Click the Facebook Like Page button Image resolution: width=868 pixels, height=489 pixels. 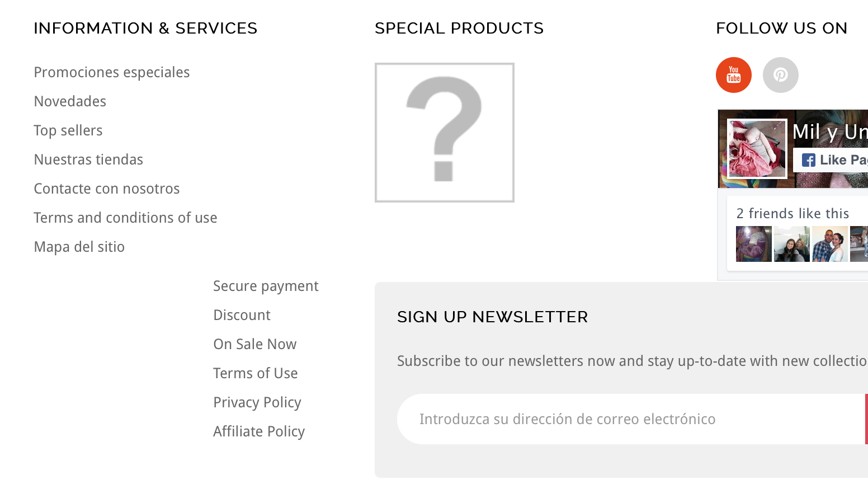tap(831, 160)
